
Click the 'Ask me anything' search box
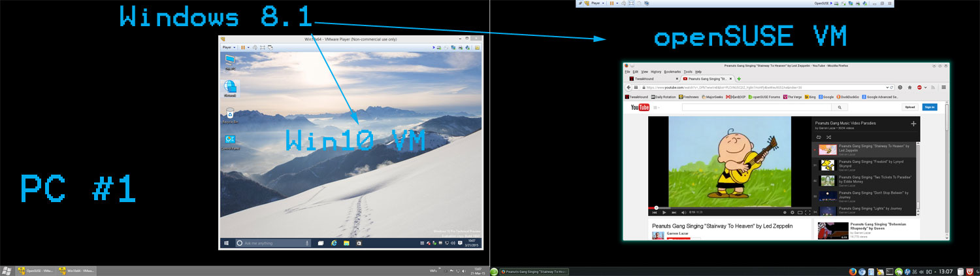point(272,243)
